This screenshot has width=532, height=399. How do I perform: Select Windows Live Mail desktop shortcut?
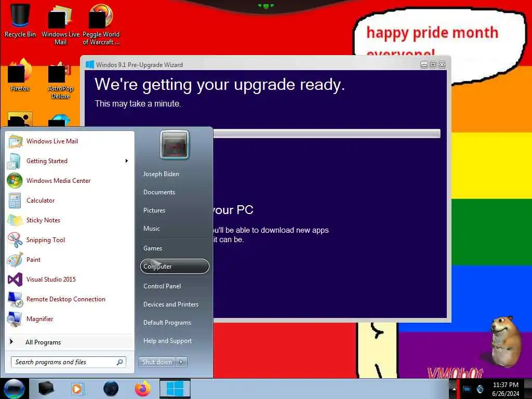point(60,25)
